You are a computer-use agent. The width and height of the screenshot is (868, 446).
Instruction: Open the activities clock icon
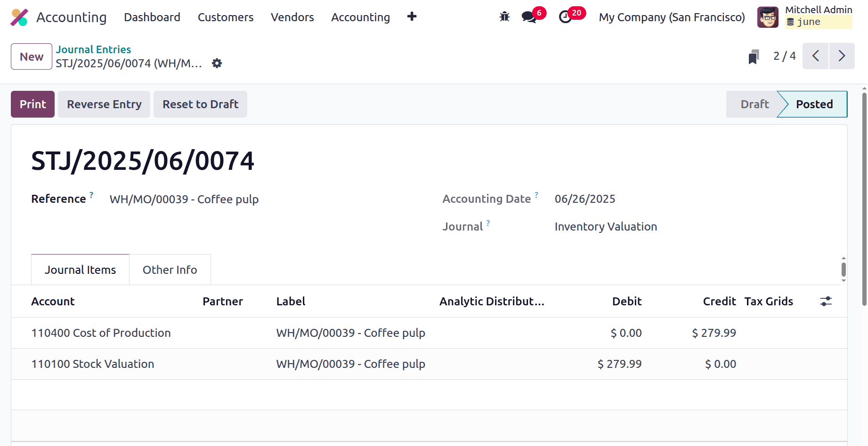pos(565,17)
